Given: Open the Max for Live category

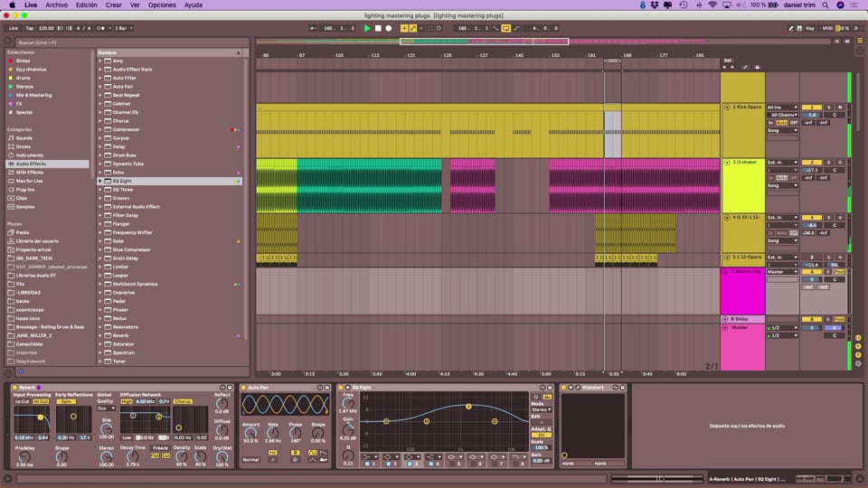Looking at the screenshot, I should 29,181.
